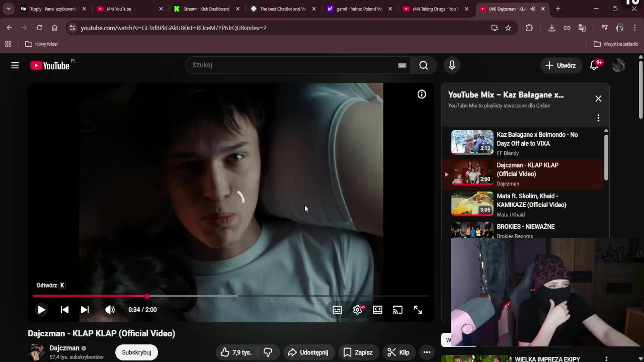The image size is (644, 362).
Task: Reload the current page
Action: click(x=39, y=28)
